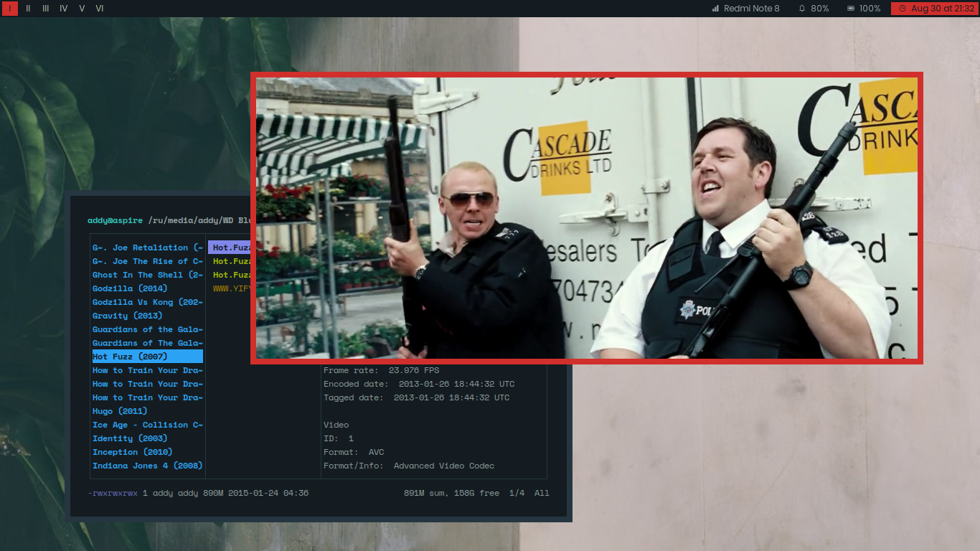The width and height of the screenshot is (980, 551).
Task: Click the Redmi Note 8 network label
Action: click(x=751, y=9)
